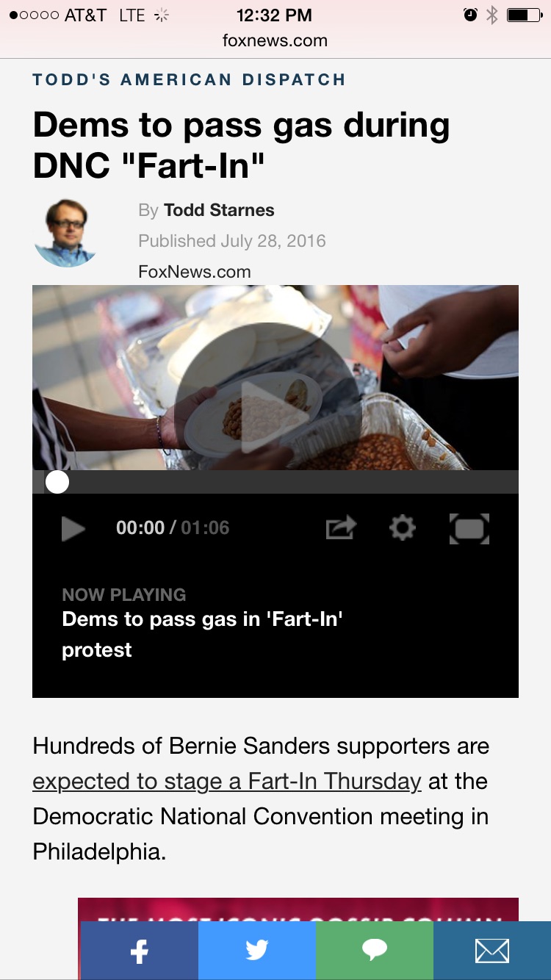The width and height of the screenshot is (551, 980).
Task: Open Todd Starnes author link
Action: [x=219, y=210]
